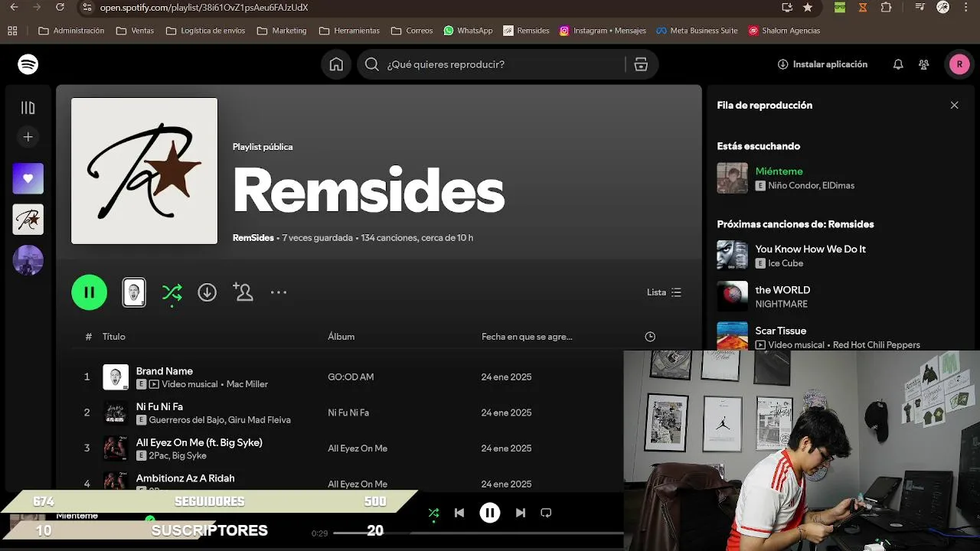This screenshot has width=980, height=551.
Task: Sort by Título column
Action: pyautogui.click(x=114, y=337)
